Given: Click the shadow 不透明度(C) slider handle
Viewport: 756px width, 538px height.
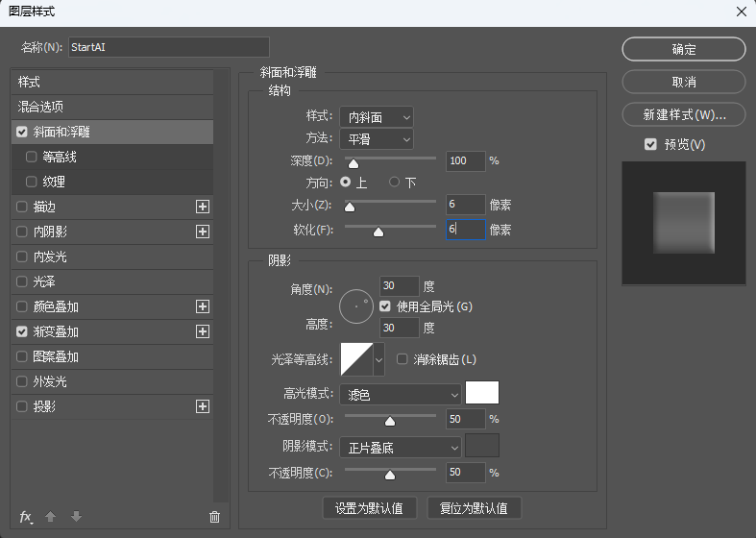Looking at the screenshot, I should pos(390,476).
